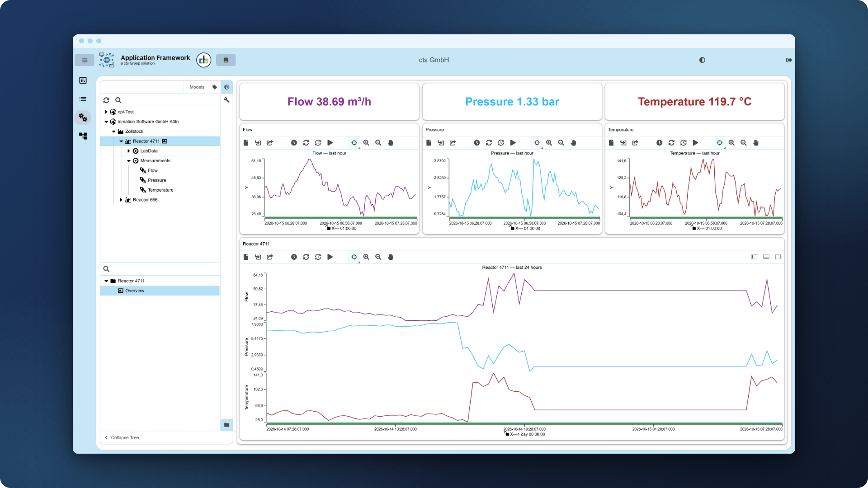Collapse inmation Software GmbH Köln node
868x488 pixels.
click(106, 122)
